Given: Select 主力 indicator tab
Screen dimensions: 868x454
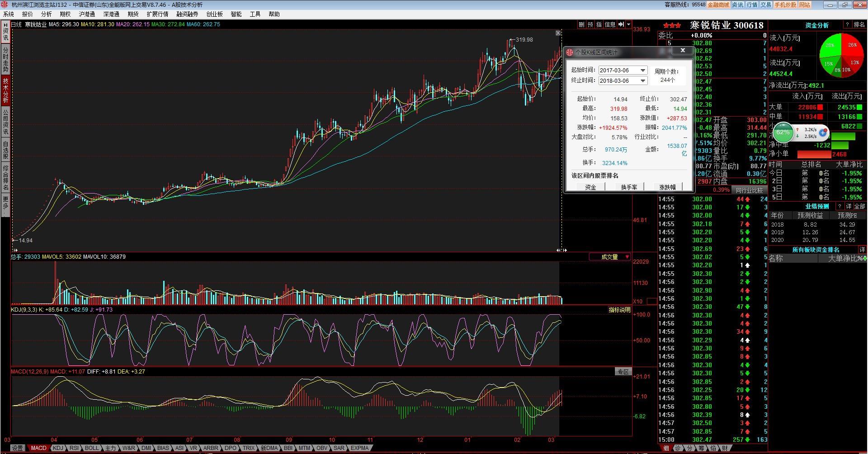Looking at the screenshot, I should pyautogui.click(x=110, y=448).
